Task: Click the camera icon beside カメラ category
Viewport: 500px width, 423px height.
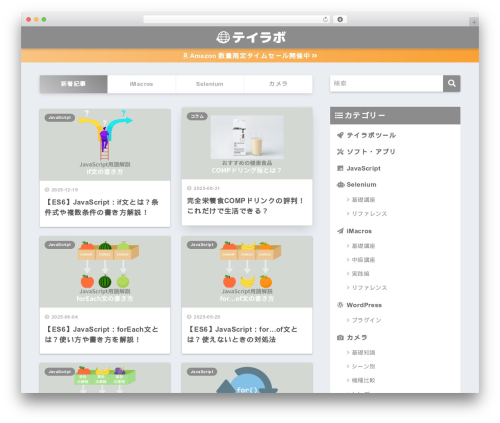Action: click(x=340, y=338)
